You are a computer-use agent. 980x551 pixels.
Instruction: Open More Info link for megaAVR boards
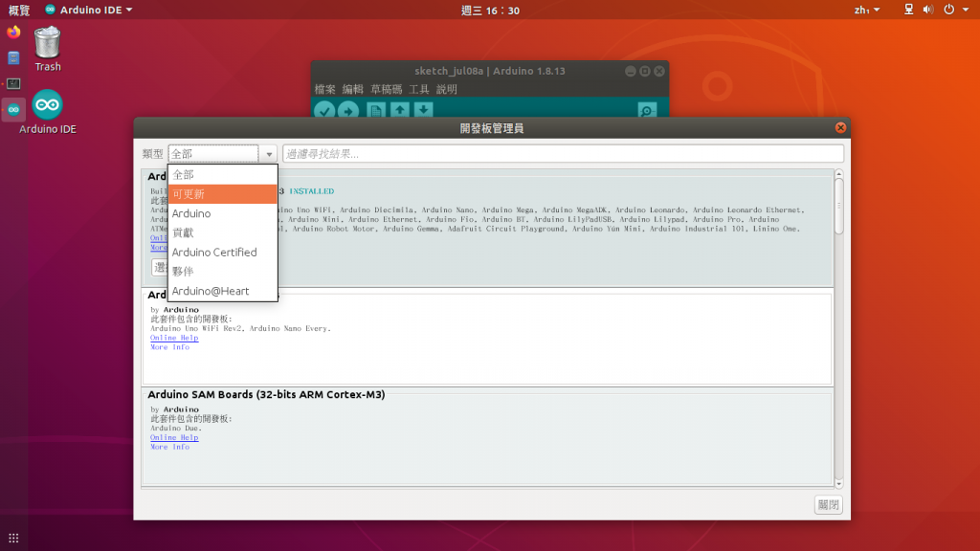(170, 347)
